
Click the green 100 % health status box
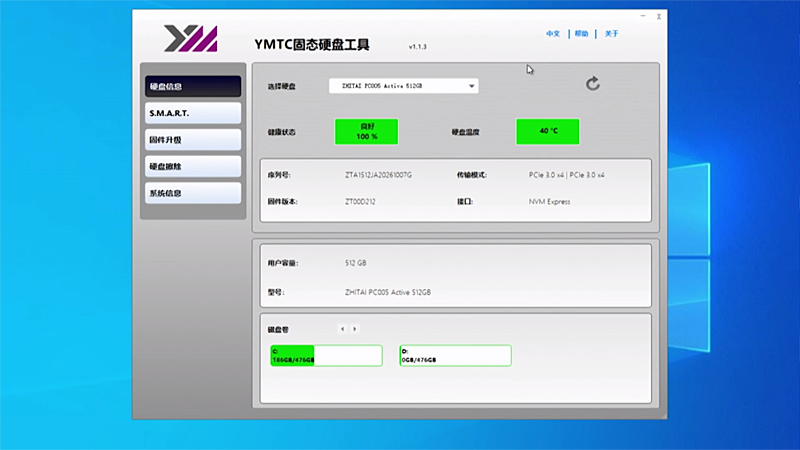point(366,132)
